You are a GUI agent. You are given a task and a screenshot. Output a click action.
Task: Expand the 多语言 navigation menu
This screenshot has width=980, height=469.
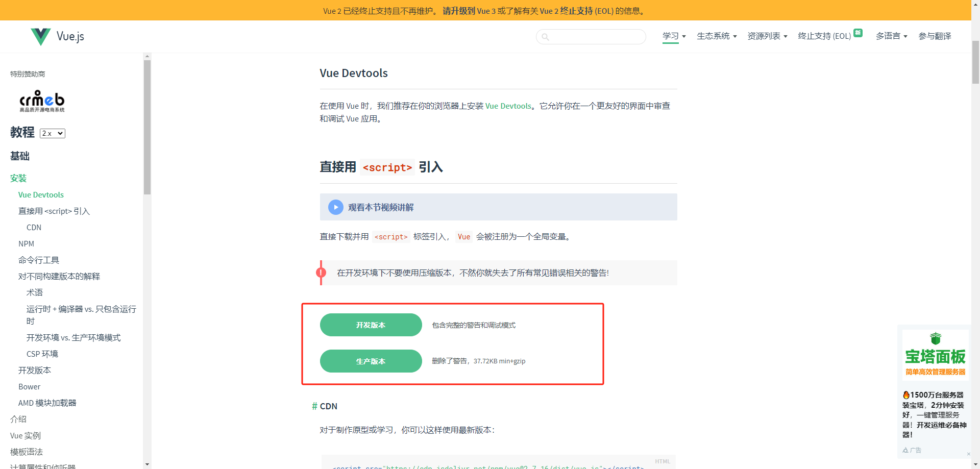[x=891, y=36]
